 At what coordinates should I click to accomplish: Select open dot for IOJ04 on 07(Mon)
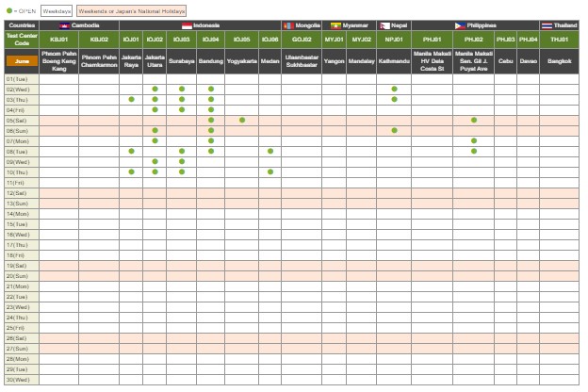click(x=211, y=140)
